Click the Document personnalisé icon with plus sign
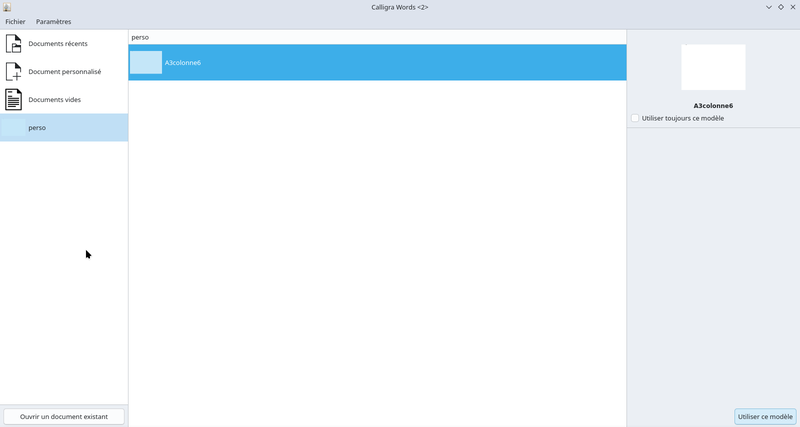Viewport: 800px width, 427px height. point(14,72)
